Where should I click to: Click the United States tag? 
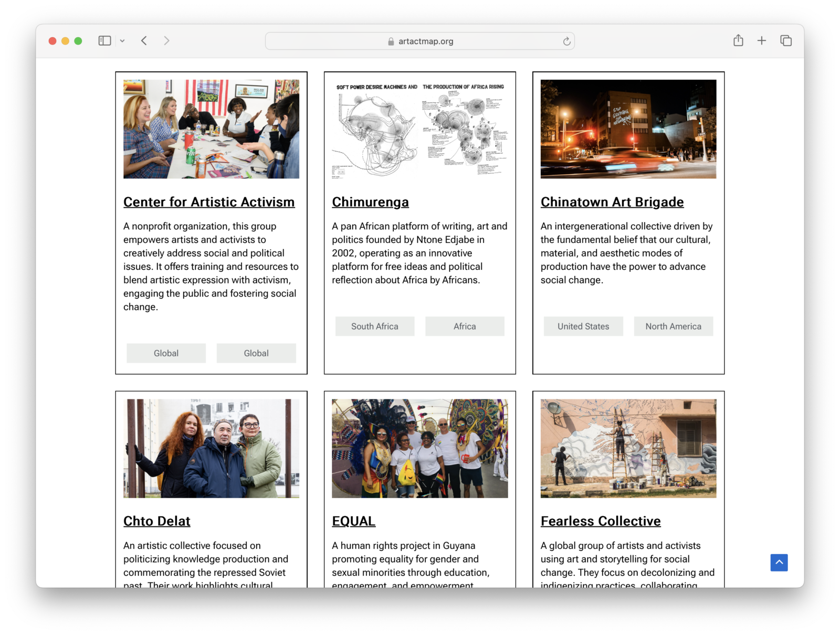click(x=583, y=326)
